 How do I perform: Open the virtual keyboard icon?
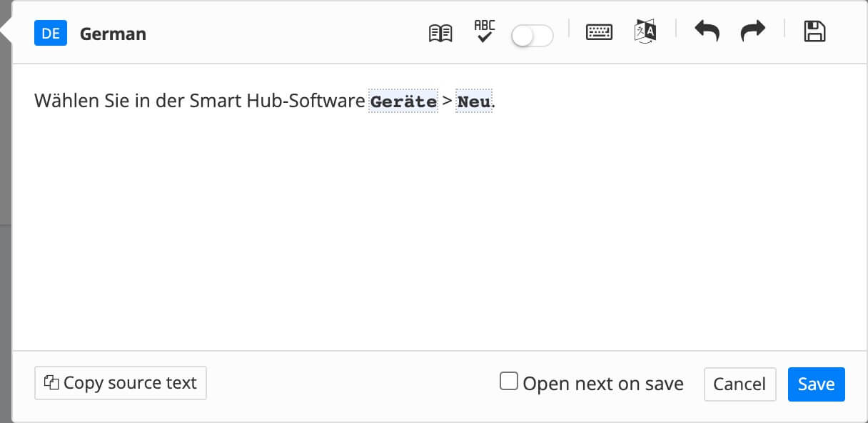(600, 32)
